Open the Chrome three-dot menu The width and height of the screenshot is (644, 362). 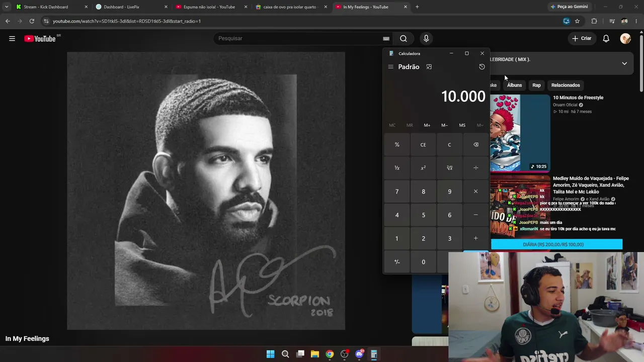point(636,21)
